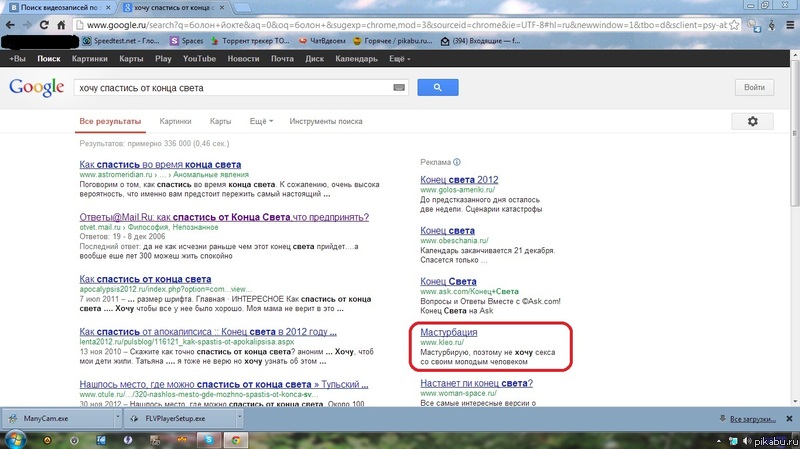Click the blue search magnifier button

point(437,88)
